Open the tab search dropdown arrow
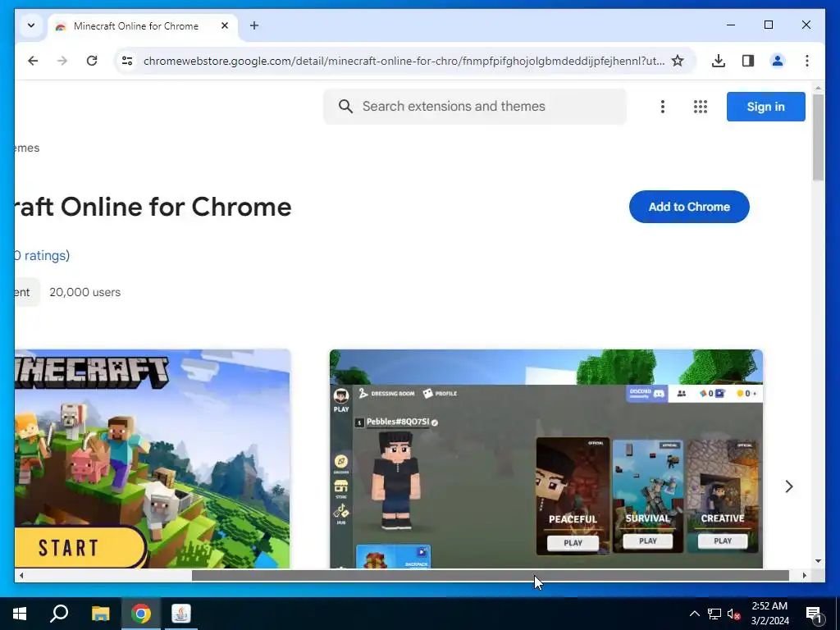 click(31, 25)
